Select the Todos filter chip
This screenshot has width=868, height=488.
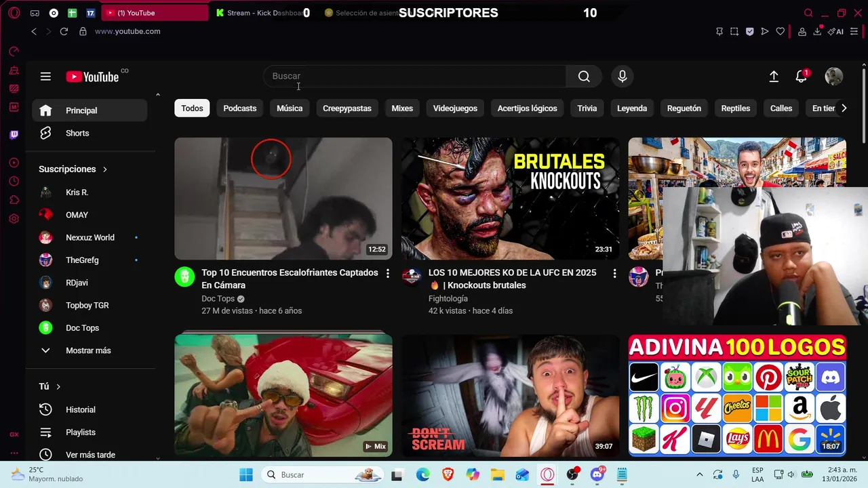[x=192, y=108]
